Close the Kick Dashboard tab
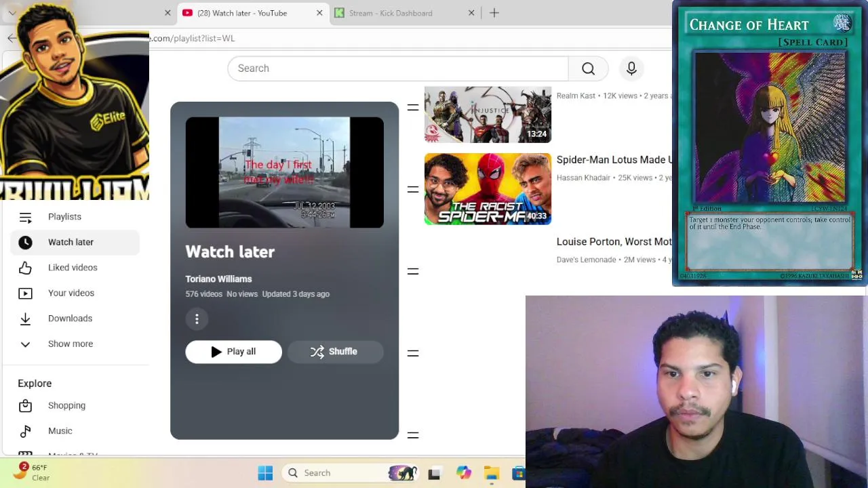The image size is (868, 488). [x=471, y=13]
